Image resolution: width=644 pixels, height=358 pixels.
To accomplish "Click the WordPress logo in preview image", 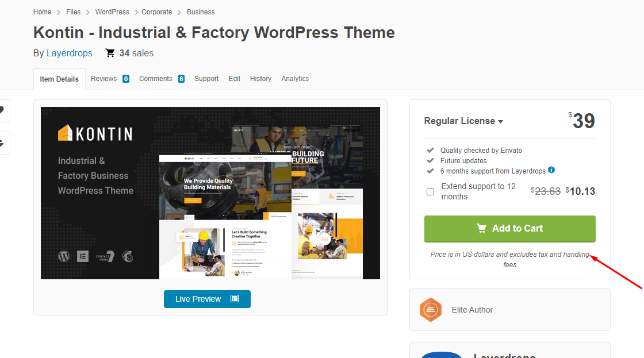I will [x=64, y=257].
